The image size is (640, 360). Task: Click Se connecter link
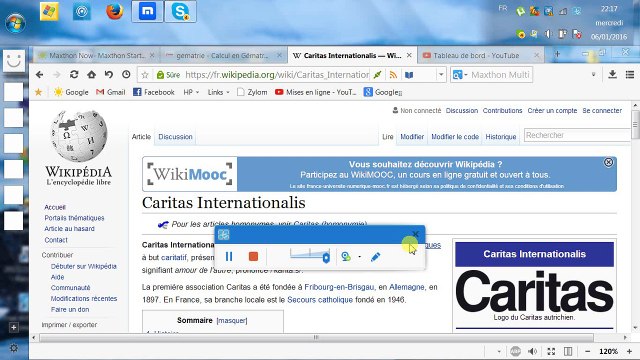click(x=602, y=111)
